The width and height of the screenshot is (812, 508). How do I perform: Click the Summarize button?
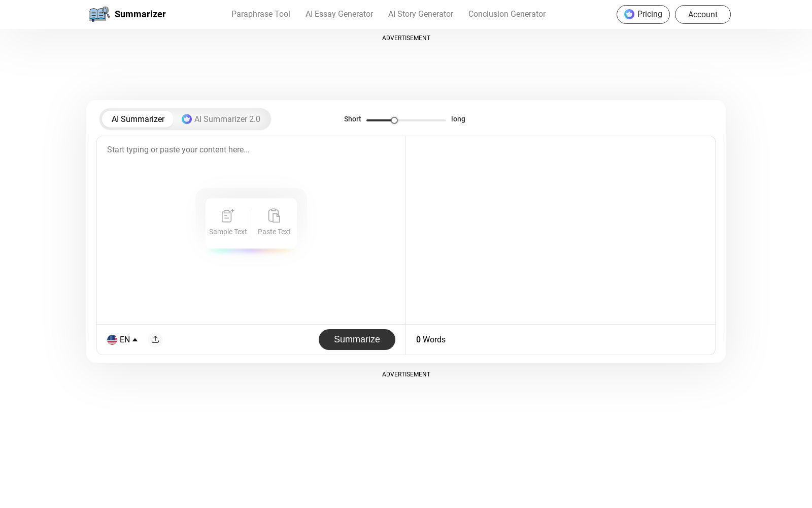pos(357,339)
